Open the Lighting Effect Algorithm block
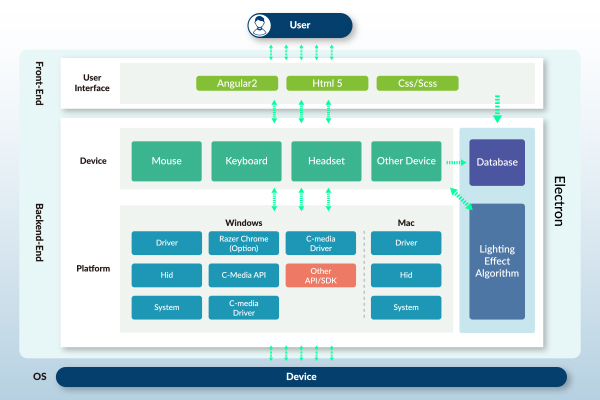This screenshot has height=400, width=600. 497,261
